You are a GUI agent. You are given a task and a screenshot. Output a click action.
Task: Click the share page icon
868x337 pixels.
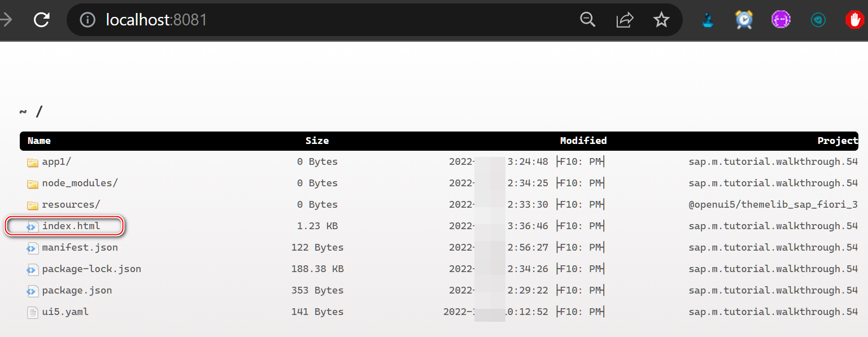pyautogui.click(x=625, y=20)
